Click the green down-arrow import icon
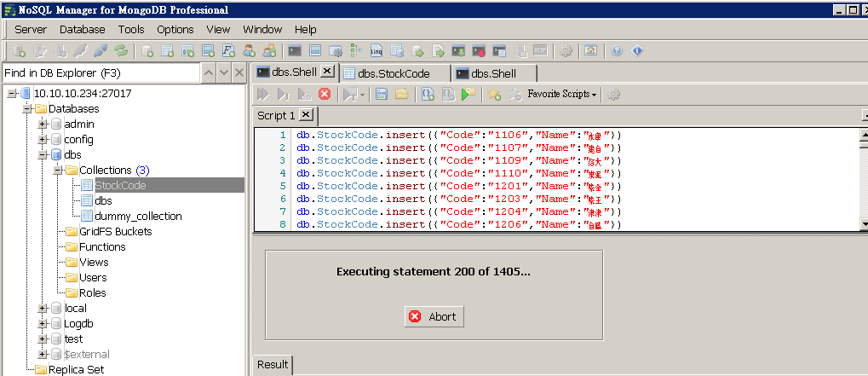Screen dimensions: 868x376 [458, 51]
